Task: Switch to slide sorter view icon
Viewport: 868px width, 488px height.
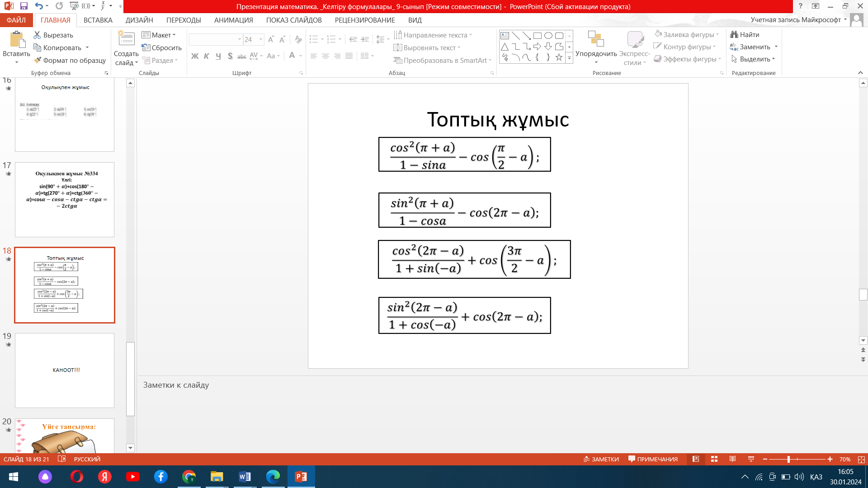Action: point(714,459)
